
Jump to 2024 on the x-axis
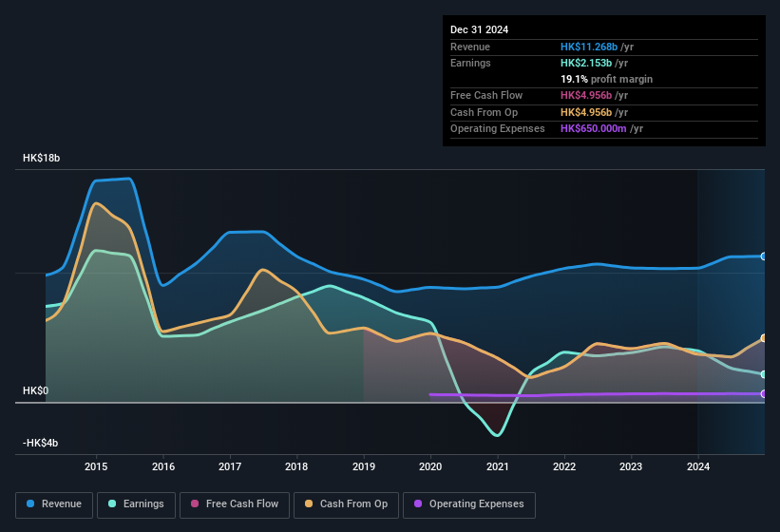(698, 466)
